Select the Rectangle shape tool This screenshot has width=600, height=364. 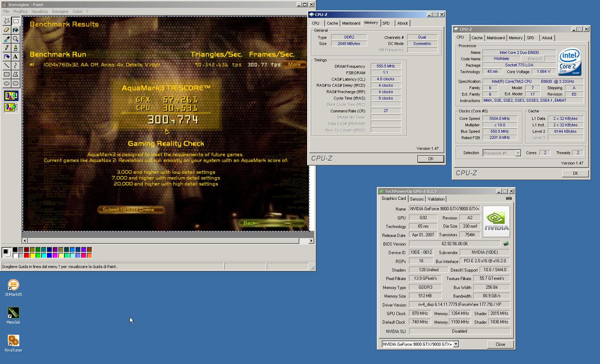pos(7,74)
